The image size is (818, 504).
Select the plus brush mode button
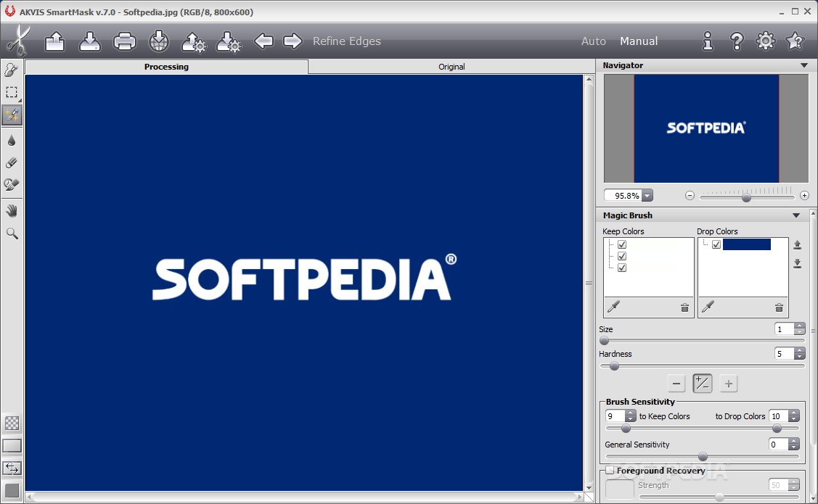pos(729,384)
